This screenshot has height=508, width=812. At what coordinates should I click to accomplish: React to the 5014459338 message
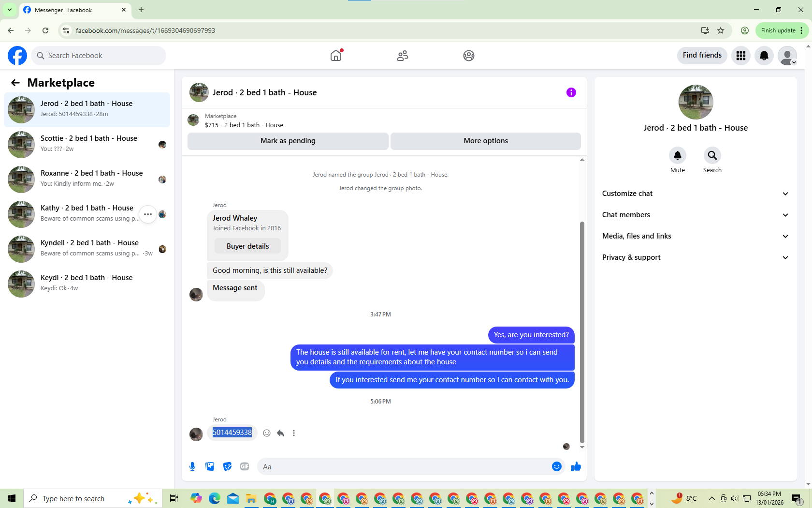coord(267,433)
